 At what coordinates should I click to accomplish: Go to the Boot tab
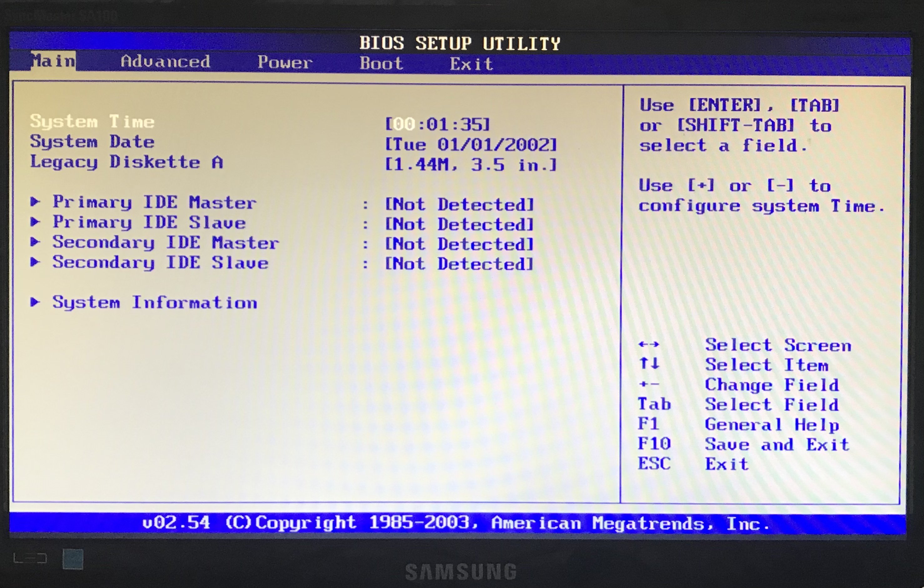[x=381, y=63]
